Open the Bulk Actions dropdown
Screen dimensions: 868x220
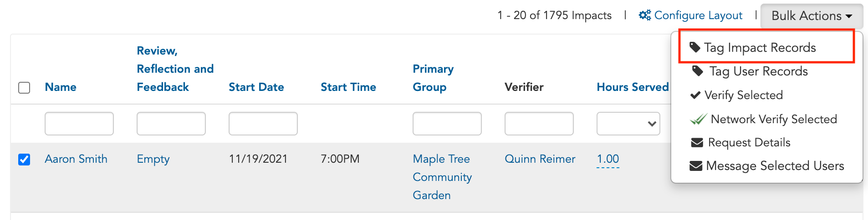[x=812, y=15]
